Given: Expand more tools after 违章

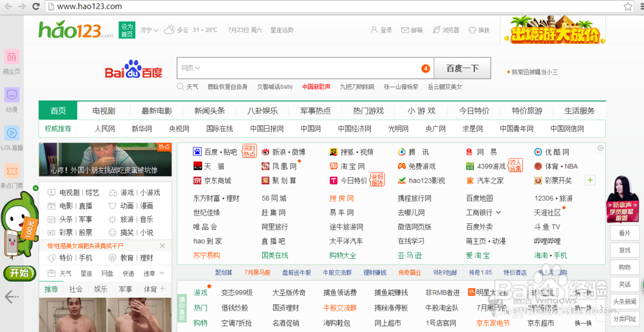Looking at the screenshot, I should [x=162, y=273].
